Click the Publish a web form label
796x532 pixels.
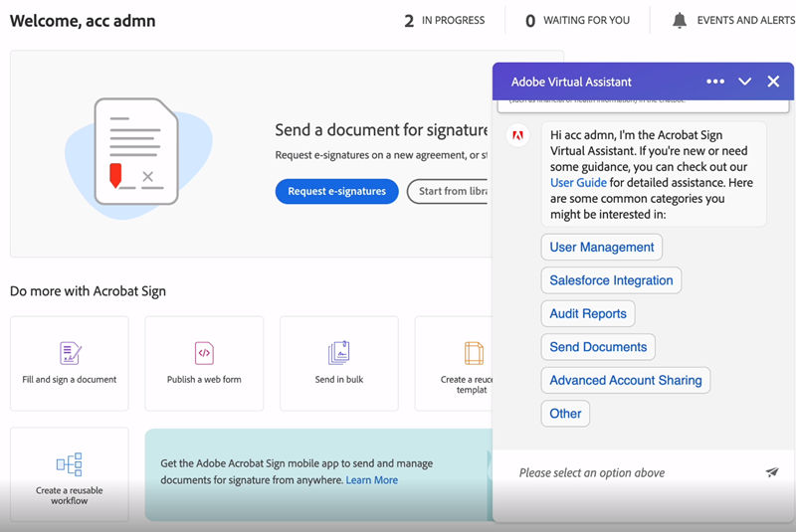pos(204,379)
